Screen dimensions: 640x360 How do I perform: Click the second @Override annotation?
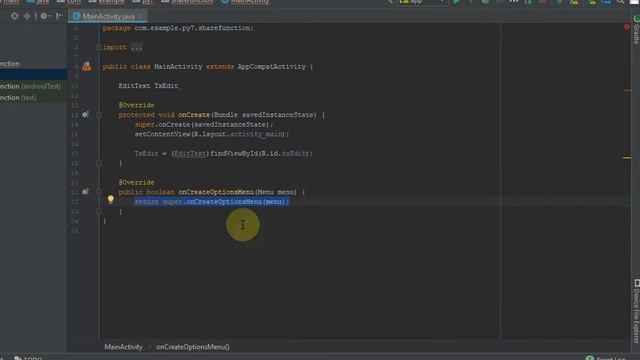click(136, 182)
